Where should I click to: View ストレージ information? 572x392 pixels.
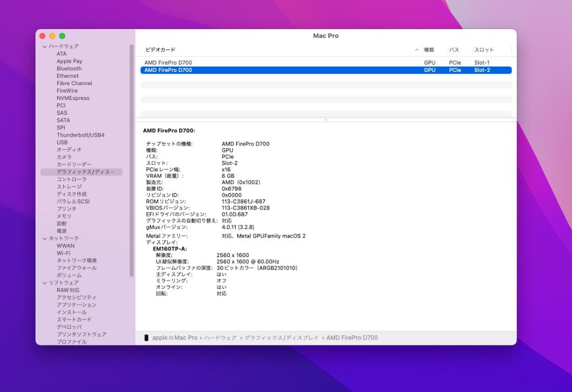pyautogui.click(x=68, y=186)
